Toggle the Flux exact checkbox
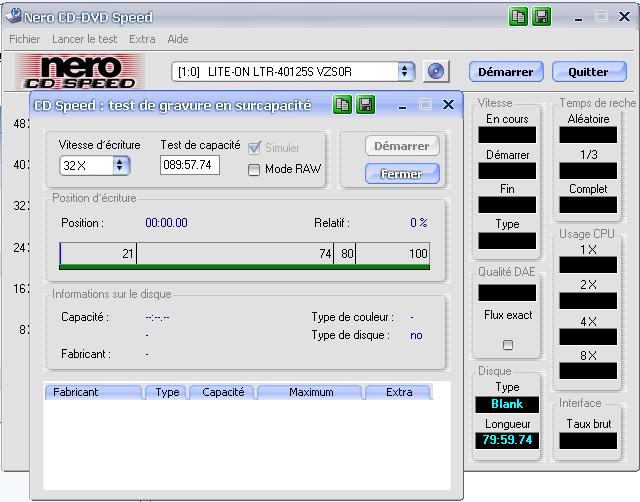Viewport: 640px width, 502px height. (508, 345)
